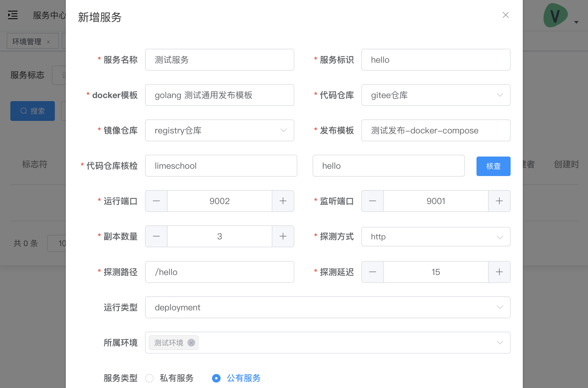Viewport: 588px width, 388px height.
Task: Expand the 运行类型 deployment dropdown
Action: pos(328,307)
